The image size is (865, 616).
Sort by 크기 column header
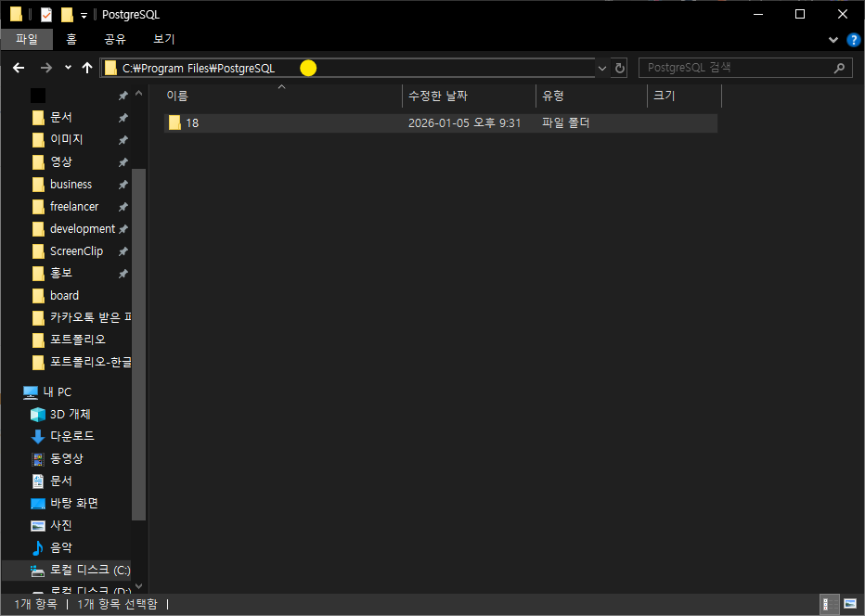[x=684, y=96]
